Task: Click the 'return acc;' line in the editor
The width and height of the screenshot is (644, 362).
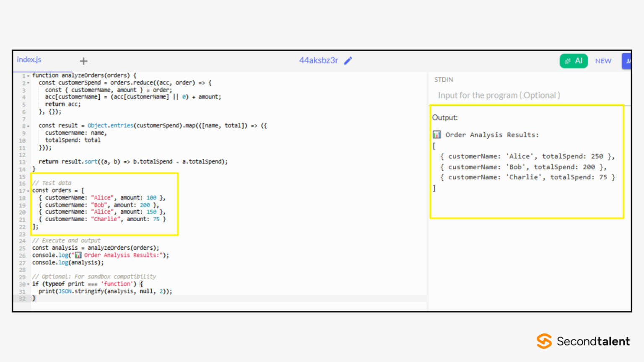Action: click(63, 104)
